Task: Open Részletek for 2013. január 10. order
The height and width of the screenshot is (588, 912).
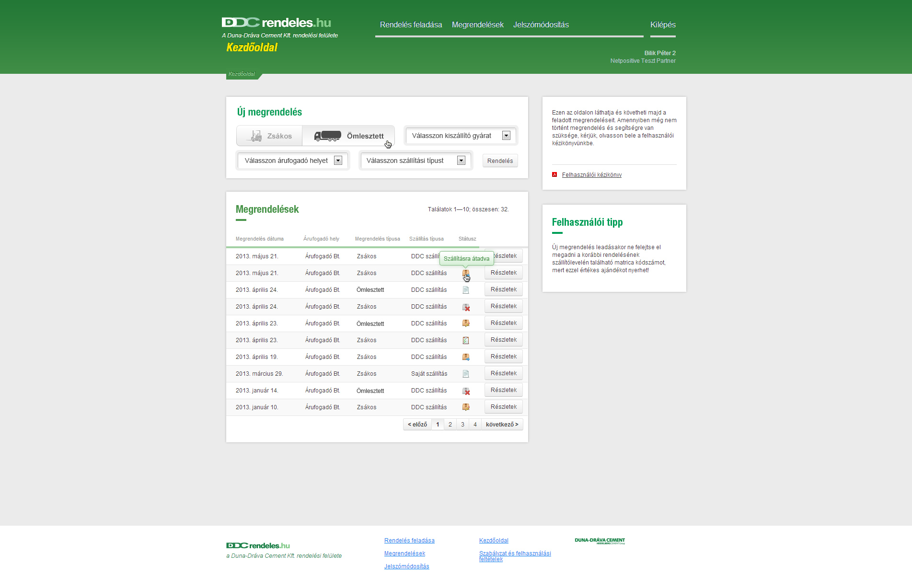Action: coord(504,407)
